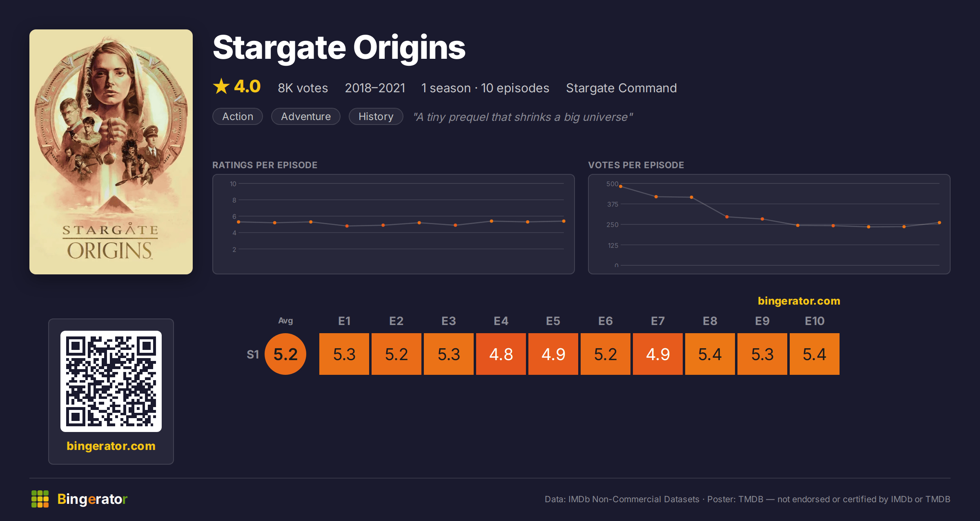Click the yellow star rating icon
Screen dimensions: 980x521
(221, 87)
